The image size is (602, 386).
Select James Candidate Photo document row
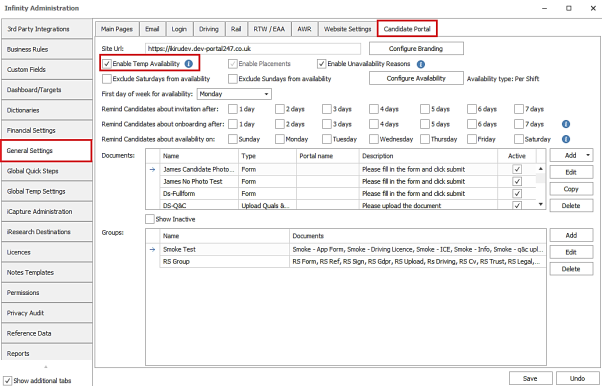pyautogui.click(x=341, y=169)
